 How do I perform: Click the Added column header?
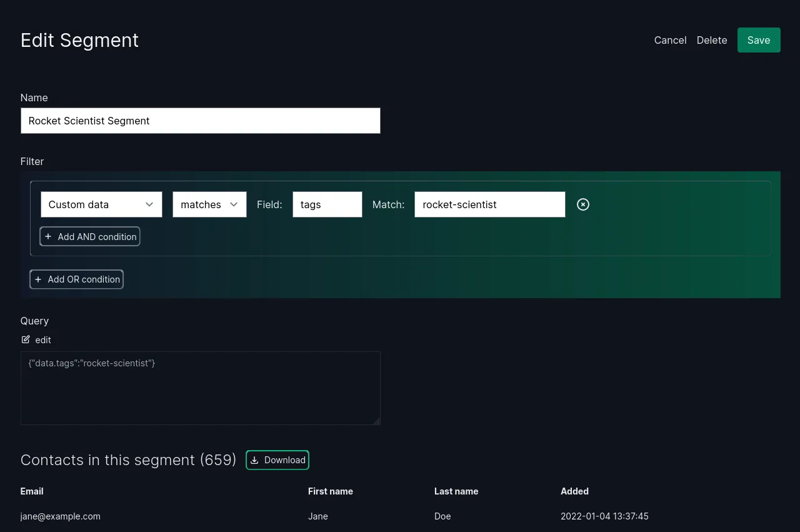[574, 491]
